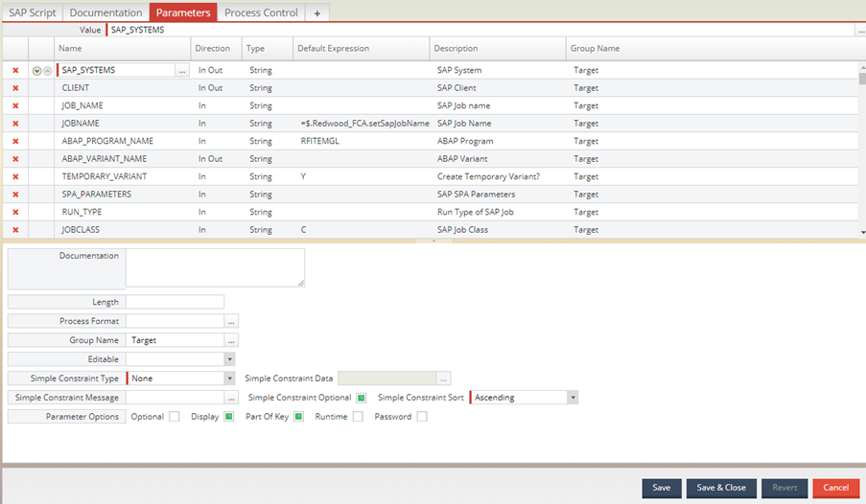Click the 'Run Type of SAP Job' description
The height and width of the screenshot is (504, 866).
click(x=476, y=212)
